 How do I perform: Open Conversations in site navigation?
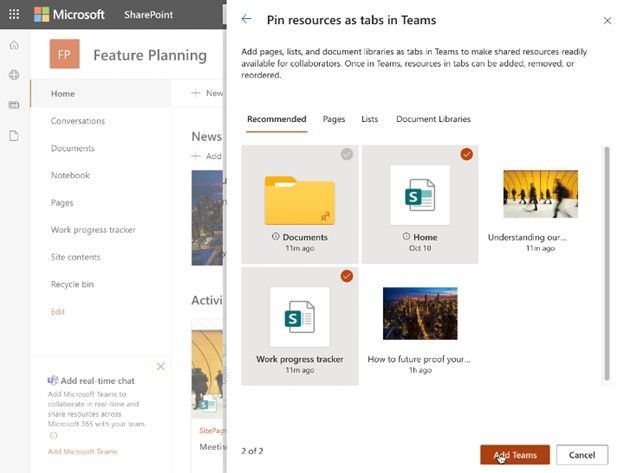[78, 121]
